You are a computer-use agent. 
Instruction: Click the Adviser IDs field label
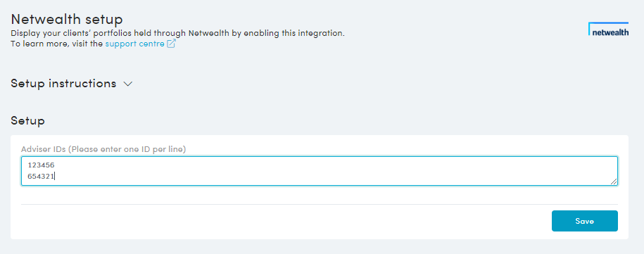tap(103, 150)
